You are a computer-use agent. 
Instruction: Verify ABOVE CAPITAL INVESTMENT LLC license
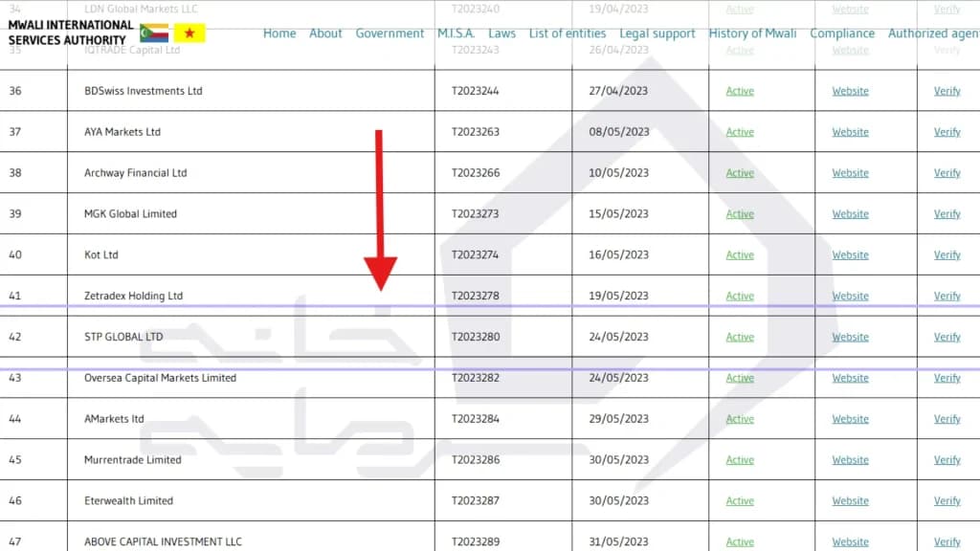click(x=947, y=542)
